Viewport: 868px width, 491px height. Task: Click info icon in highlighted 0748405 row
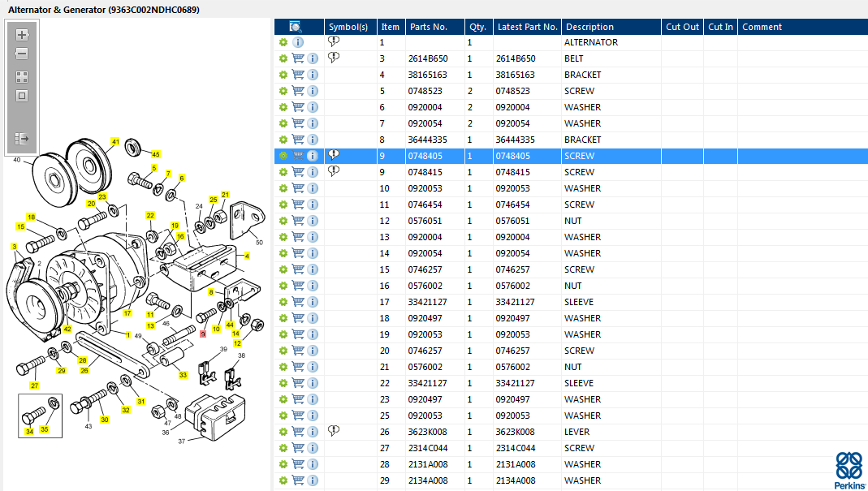(x=313, y=156)
